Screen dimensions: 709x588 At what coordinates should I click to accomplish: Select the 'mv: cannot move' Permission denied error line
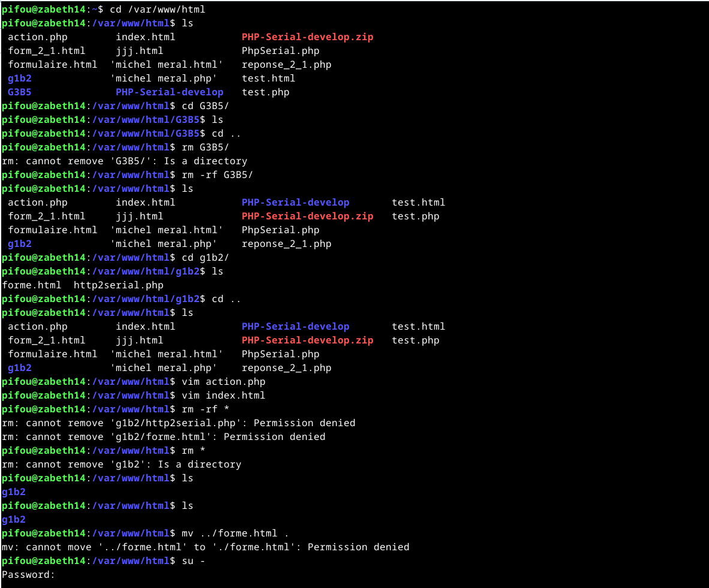tap(206, 547)
